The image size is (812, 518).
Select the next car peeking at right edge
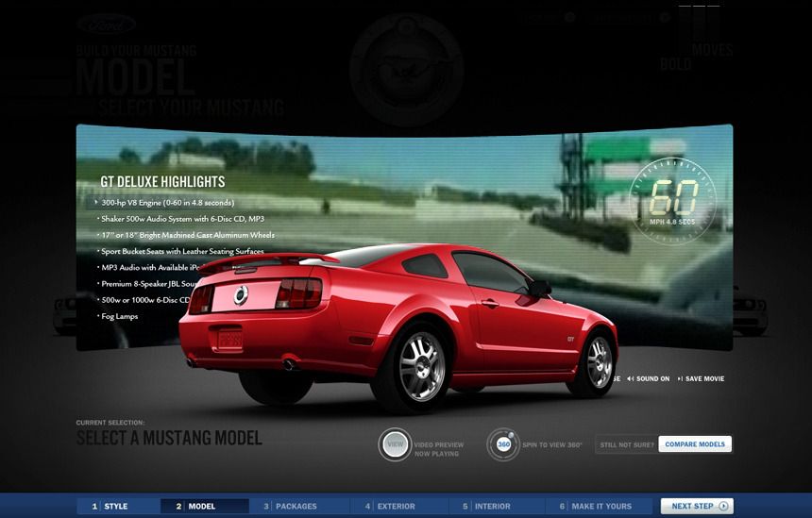[750, 310]
